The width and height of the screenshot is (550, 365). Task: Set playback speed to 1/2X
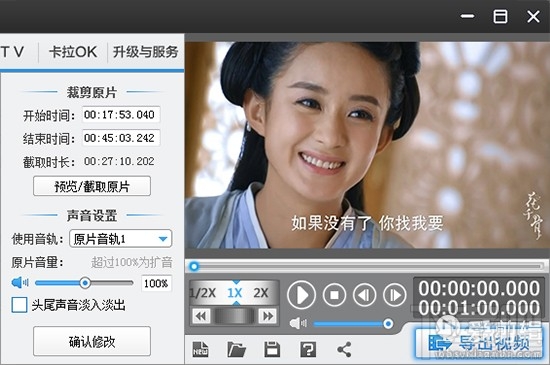click(x=202, y=293)
